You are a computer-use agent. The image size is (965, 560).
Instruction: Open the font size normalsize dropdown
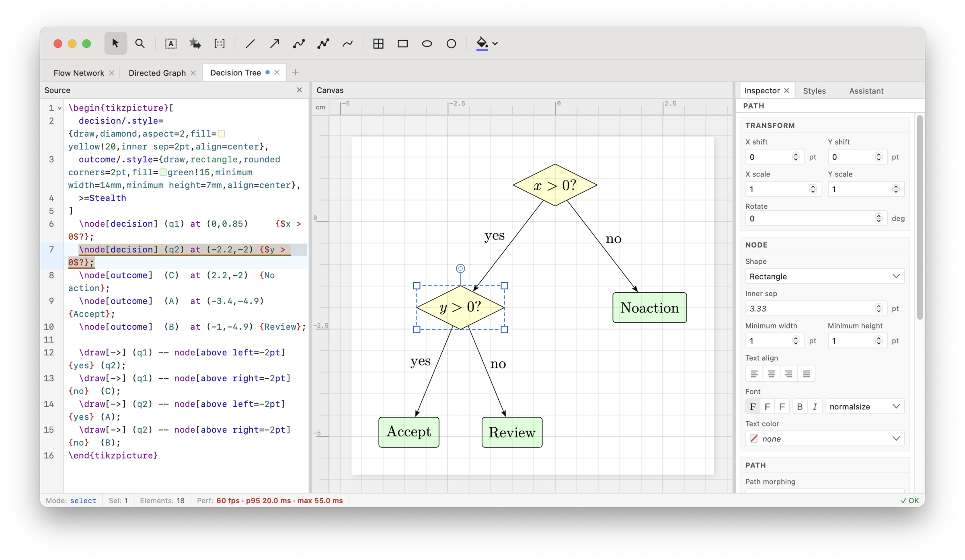click(x=865, y=406)
